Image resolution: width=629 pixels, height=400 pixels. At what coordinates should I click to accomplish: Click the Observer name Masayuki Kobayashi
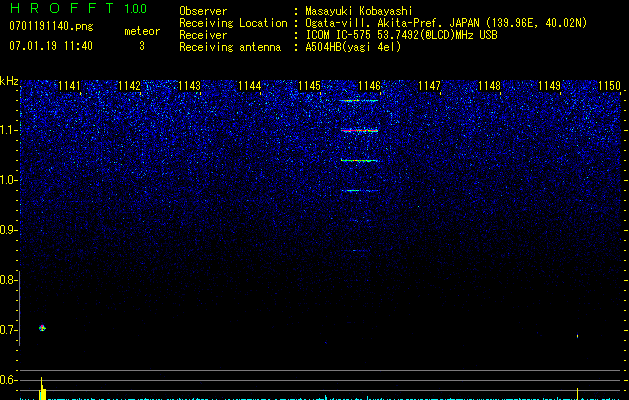(x=359, y=11)
